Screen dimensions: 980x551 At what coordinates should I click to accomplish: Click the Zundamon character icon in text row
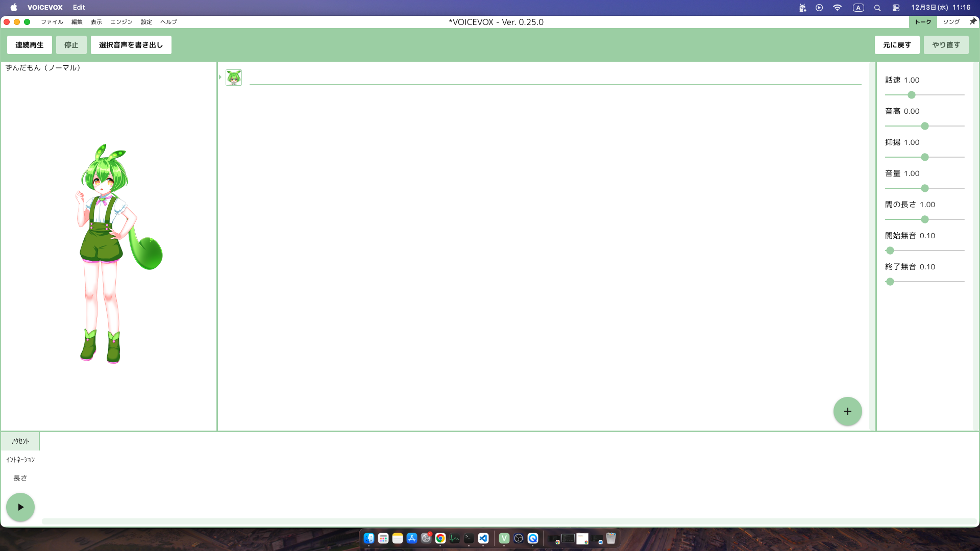[x=234, y=78]
